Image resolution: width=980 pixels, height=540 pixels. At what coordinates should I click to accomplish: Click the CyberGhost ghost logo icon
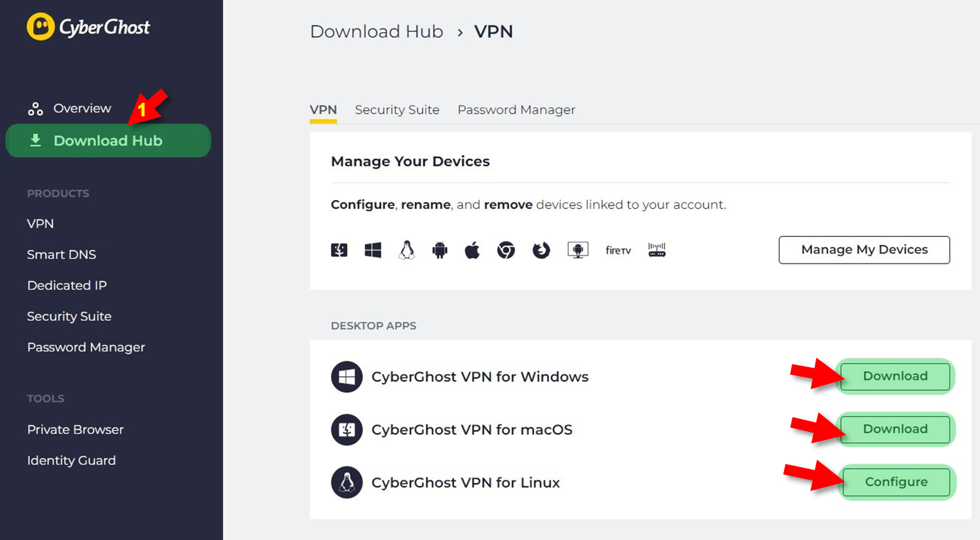(40, 27)
